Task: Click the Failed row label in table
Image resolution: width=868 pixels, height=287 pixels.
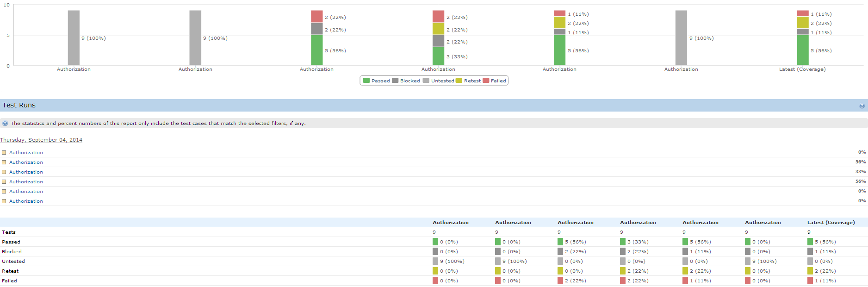Action: [9, 281]
